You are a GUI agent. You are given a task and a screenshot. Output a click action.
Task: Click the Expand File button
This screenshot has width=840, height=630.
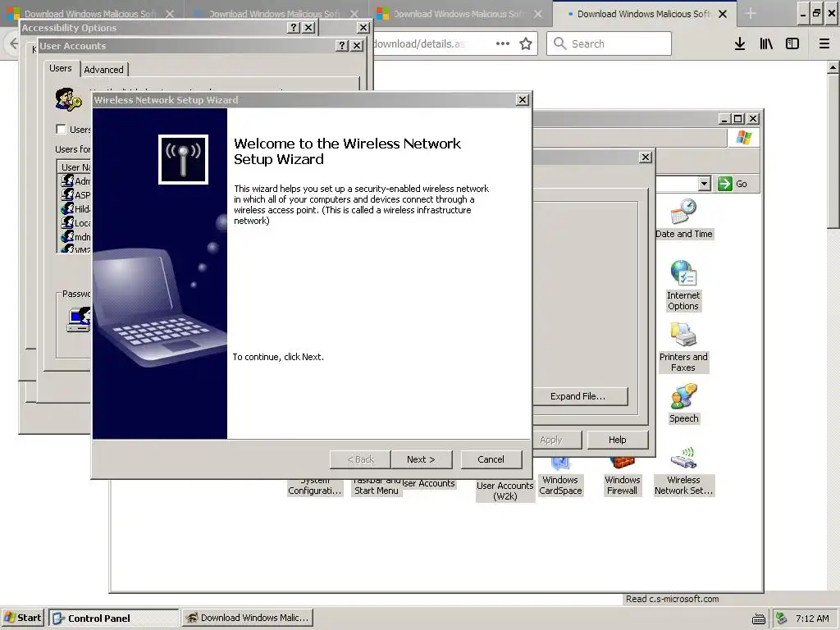tap(578, 396)
